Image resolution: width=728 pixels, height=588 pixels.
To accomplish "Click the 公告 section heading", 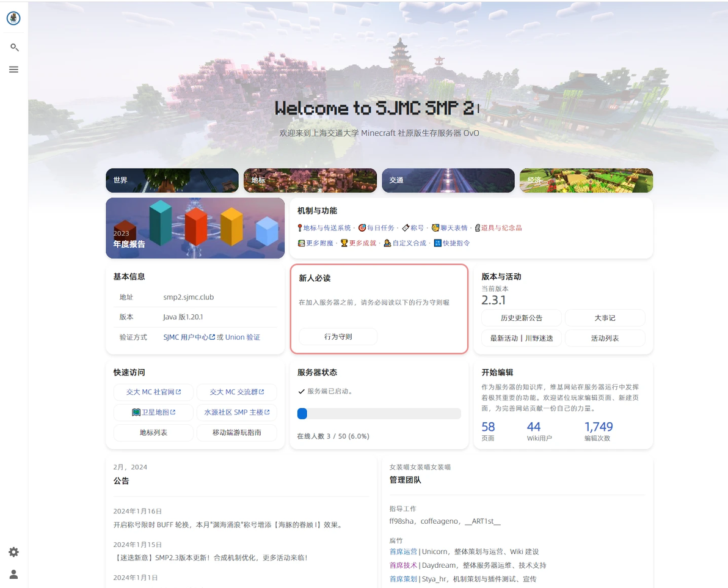I will pyautogui.click(x=121, y=481).
